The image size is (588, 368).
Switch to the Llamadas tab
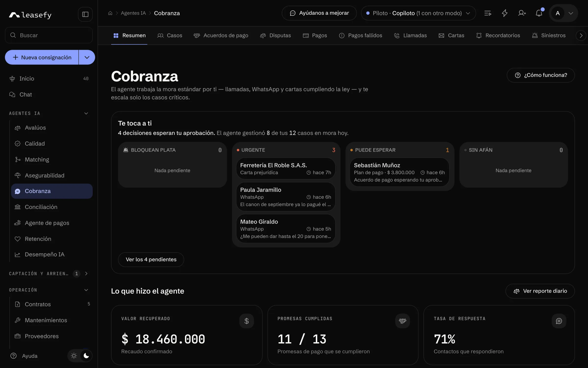(410, 36)
